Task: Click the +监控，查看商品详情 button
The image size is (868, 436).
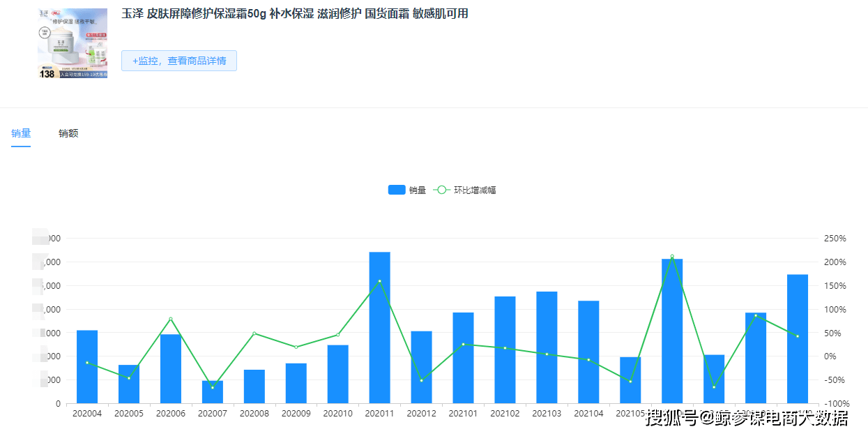Action: (x=179, y=61)
